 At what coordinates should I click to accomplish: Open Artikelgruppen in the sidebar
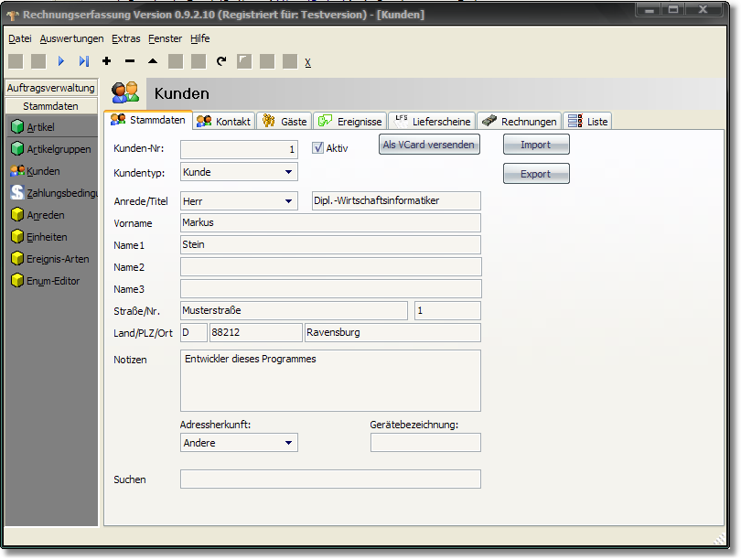(x=52, y=149)
